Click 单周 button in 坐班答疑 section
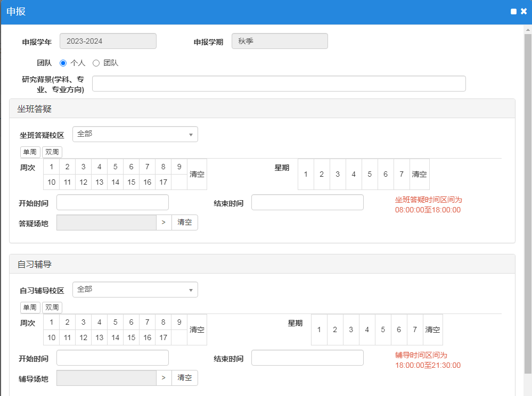 click(30, 152)
